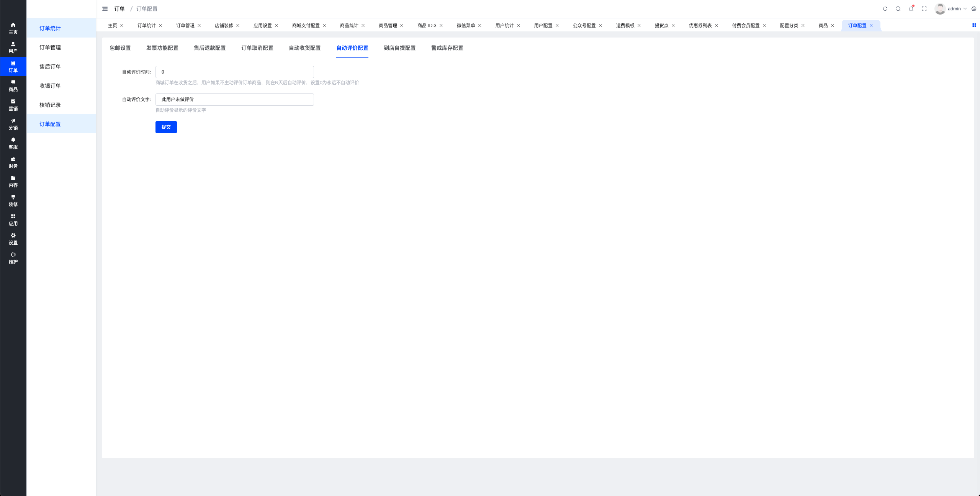Viewport: 980px width, 496px height.
Task: Open the notification bell
Action: point(911,9)
